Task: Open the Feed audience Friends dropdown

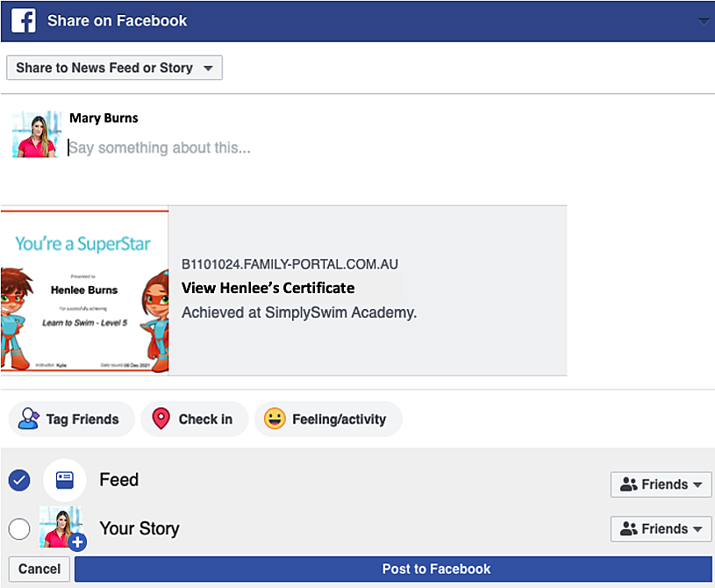Action: (x=661, y=484)
